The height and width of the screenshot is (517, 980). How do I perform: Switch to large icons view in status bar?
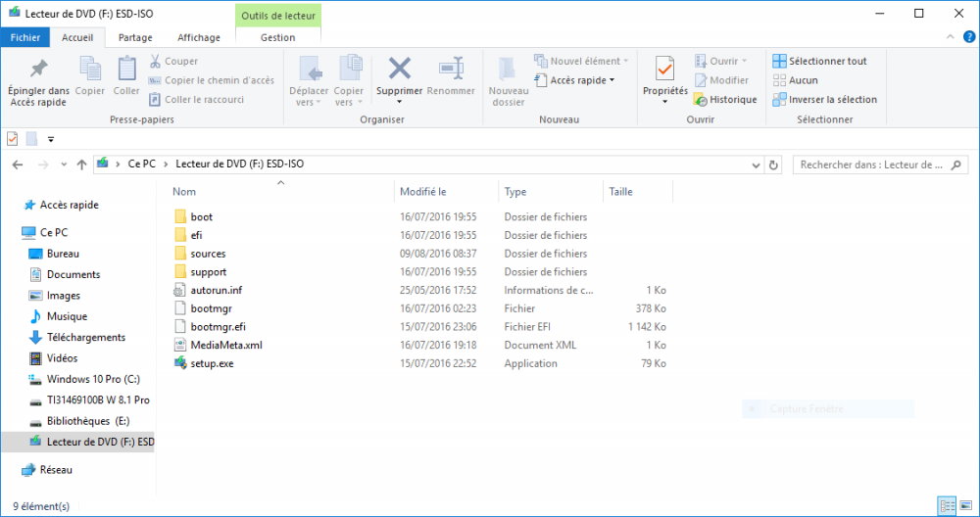pyautogui.click(x=965, y=505)
